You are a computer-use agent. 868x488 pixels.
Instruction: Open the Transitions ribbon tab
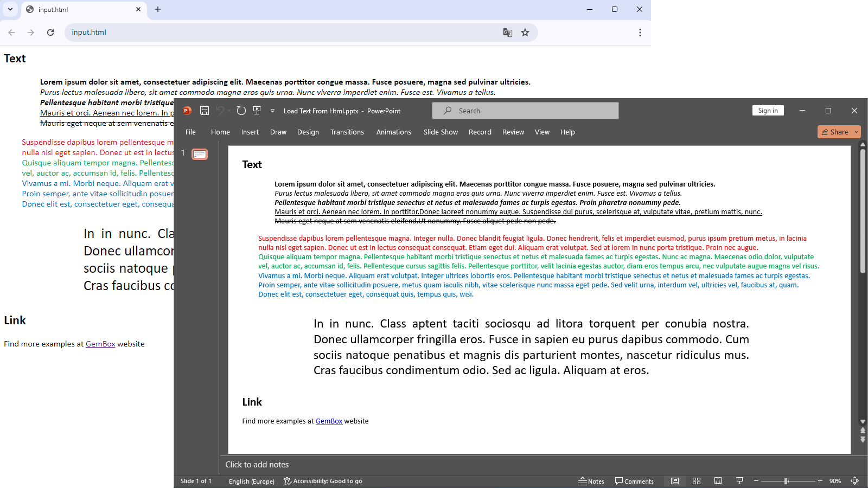coord(347,132)
